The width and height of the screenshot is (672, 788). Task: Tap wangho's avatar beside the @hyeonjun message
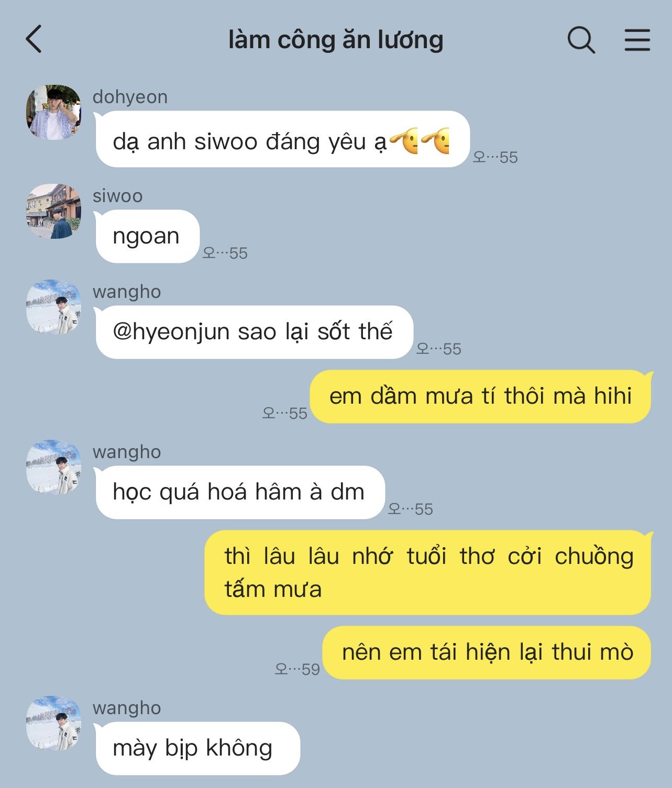pos(53,307)
